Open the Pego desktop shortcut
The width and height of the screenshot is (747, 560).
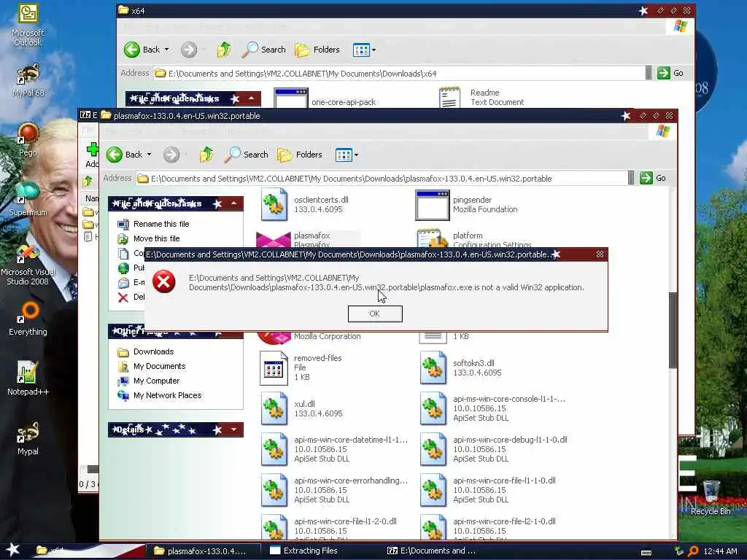[28, 139]
